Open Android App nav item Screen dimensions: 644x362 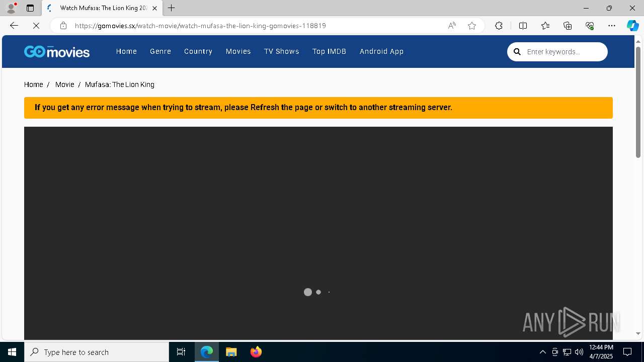pyautogui.click(x=382, y=51)
